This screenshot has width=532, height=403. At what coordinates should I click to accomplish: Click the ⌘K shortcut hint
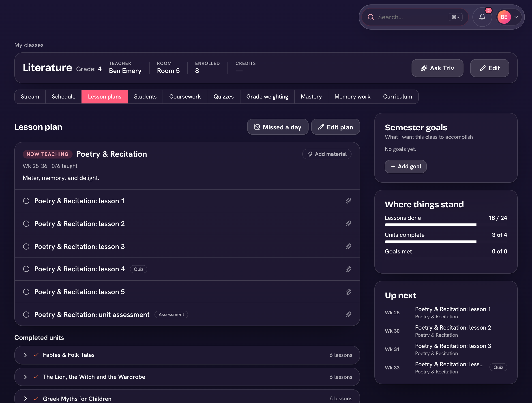pos(455,17)
